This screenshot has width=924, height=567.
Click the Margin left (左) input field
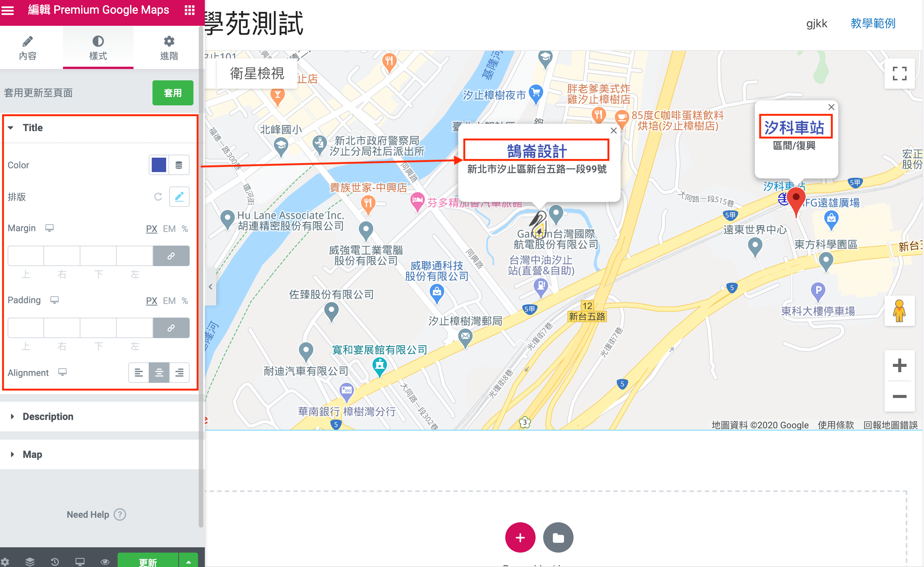tap(135, 256)
